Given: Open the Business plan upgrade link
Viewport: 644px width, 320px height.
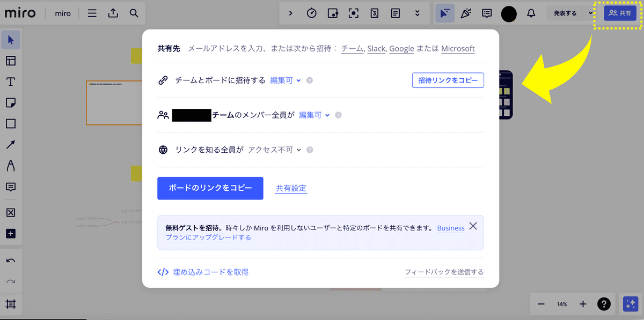Looking at the screenshot, I should click(451, 228).
